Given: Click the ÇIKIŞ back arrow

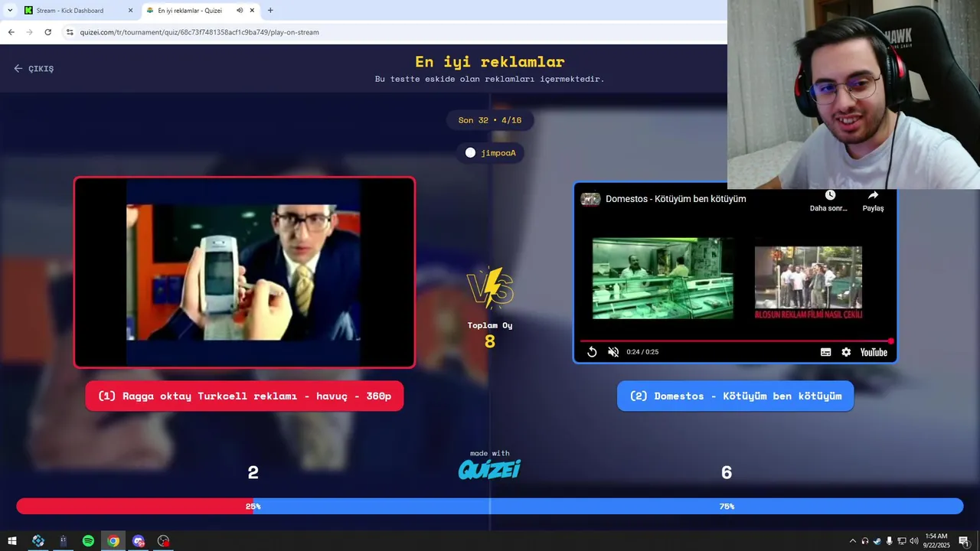Looking at the screenshot, I should pyautogui.click(x=18, y=68).
